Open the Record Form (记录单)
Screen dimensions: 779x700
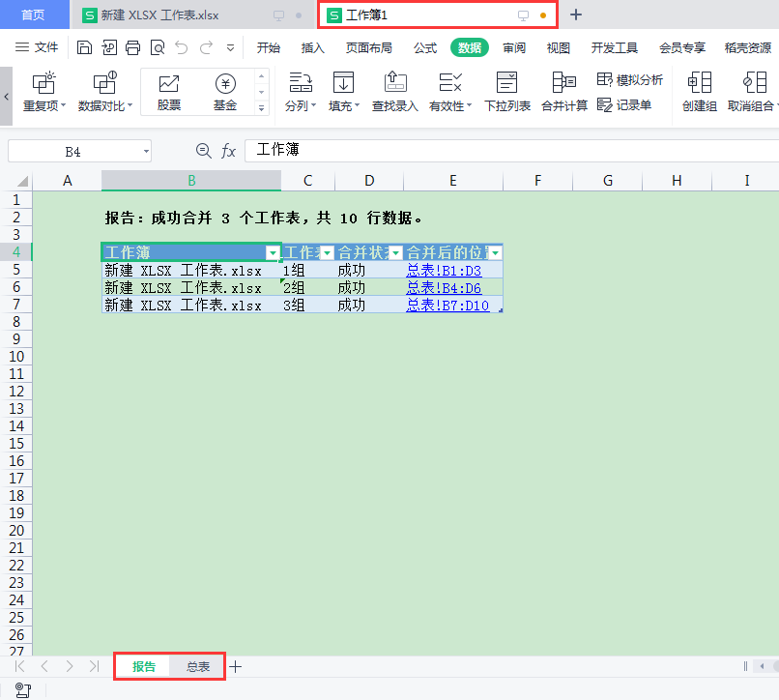pyautogui.click(x=624, y=104)
